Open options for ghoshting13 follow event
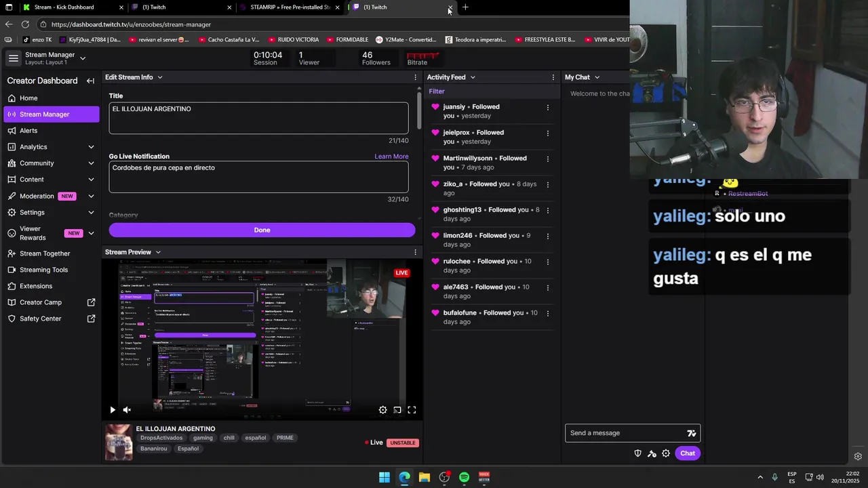The height and width of the screenshot is (488, 868). pyautogui.click(x=548, y=210)
